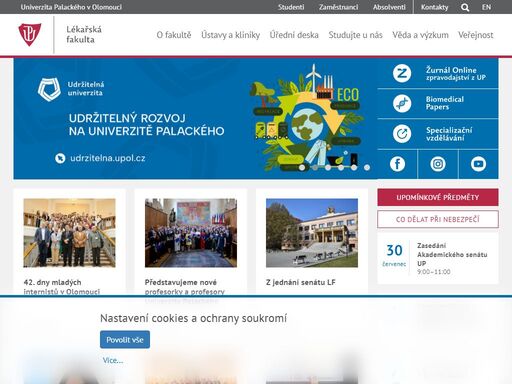Click the Lékařská fakulta title
The image size is (512, 384).
(84, 34)
